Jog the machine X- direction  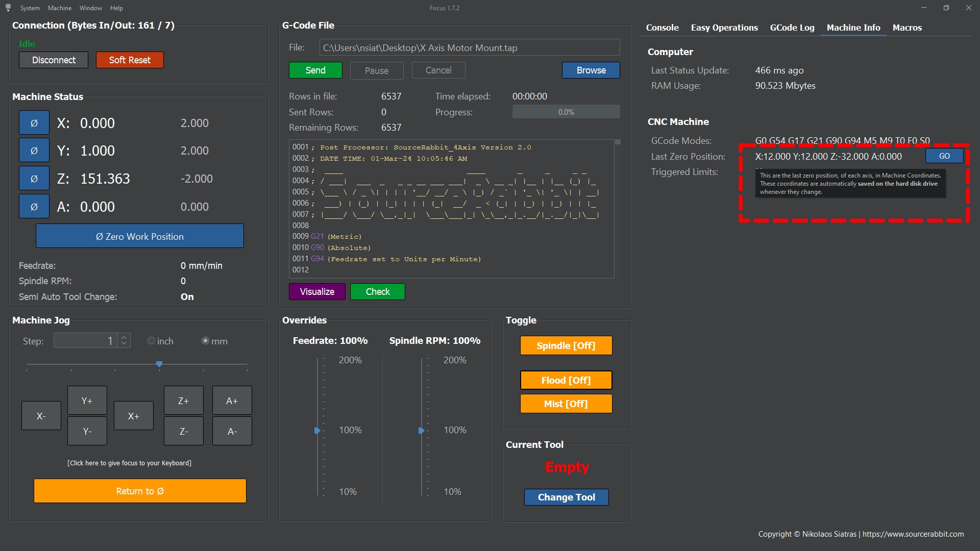click(x=41, y=416)
